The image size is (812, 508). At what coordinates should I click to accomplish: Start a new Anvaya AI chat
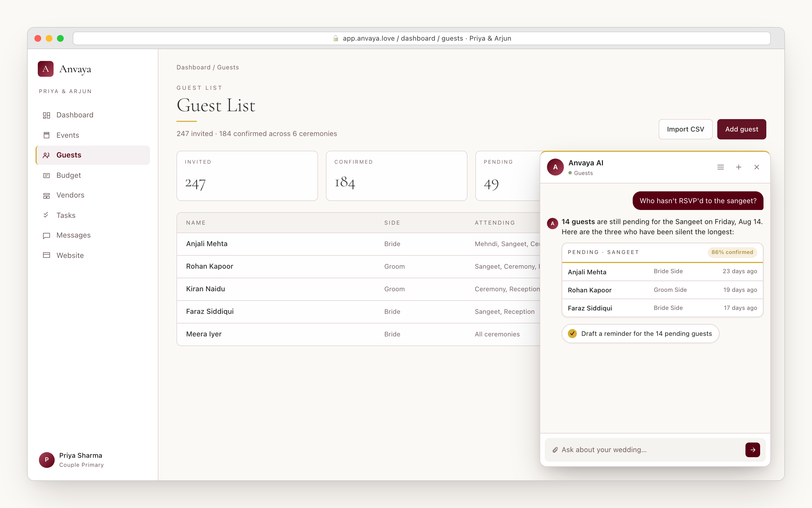coord(738,167)
